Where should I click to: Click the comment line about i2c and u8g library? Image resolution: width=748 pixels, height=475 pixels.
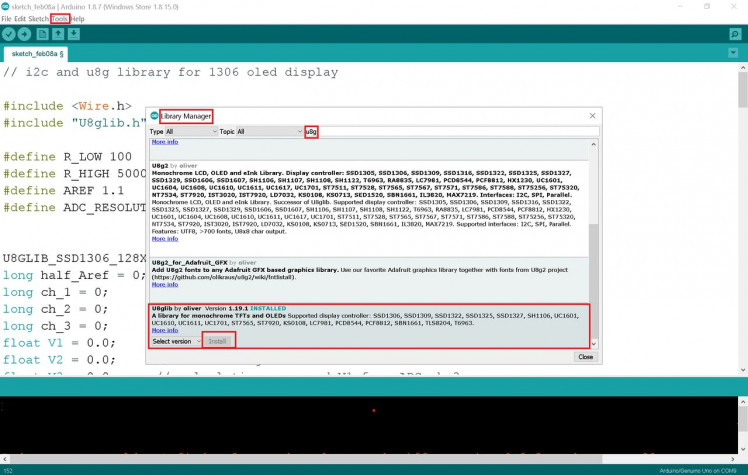pyautogui.click(x=170, y=72)
